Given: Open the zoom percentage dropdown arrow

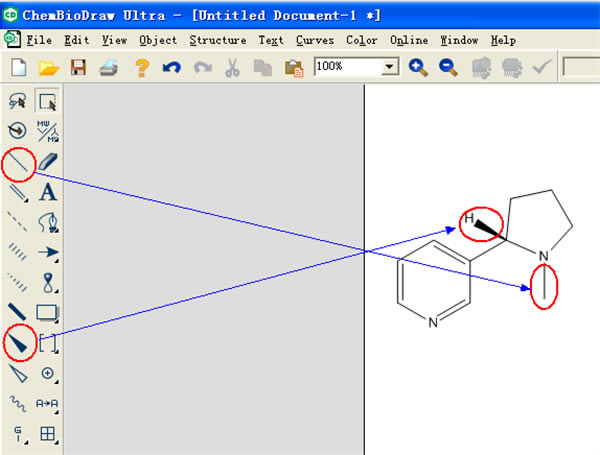Looking at the screenshot, I should (390, 67).
